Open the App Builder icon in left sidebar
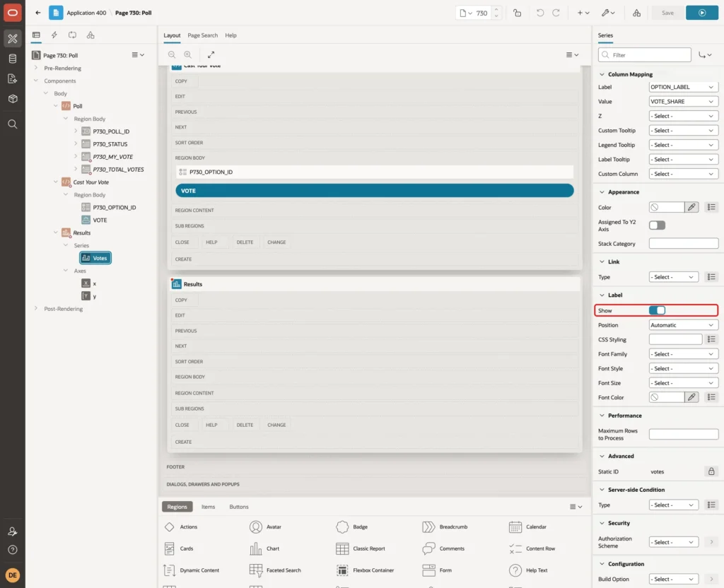 (x=13, y=39)
